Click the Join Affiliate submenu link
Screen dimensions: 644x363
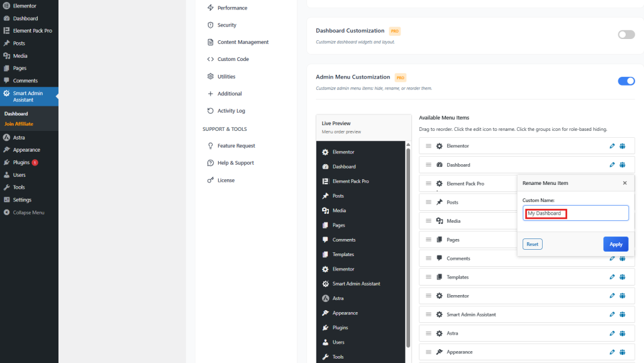19,123
